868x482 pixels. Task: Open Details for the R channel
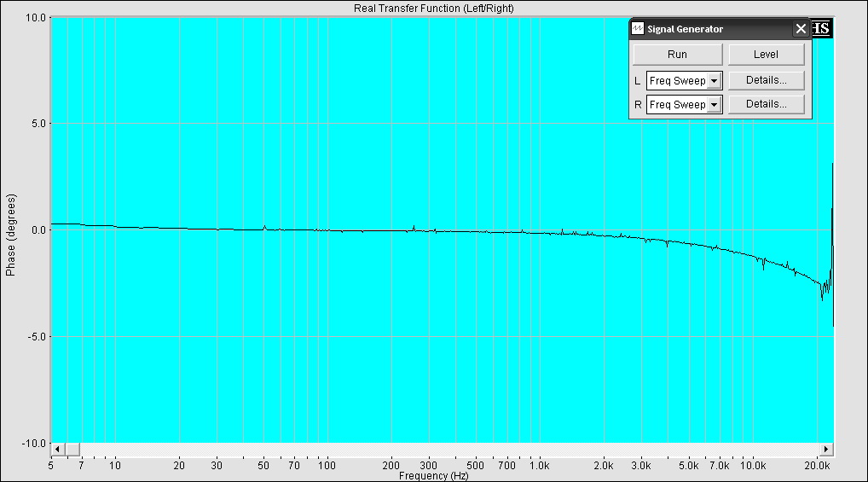(x=766, y=104)
